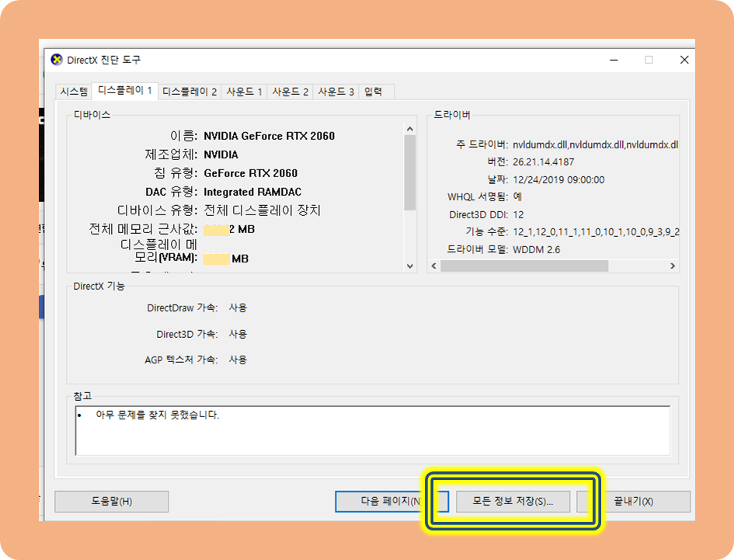Select the 디스플레이 1 tab

click(124, 91)
